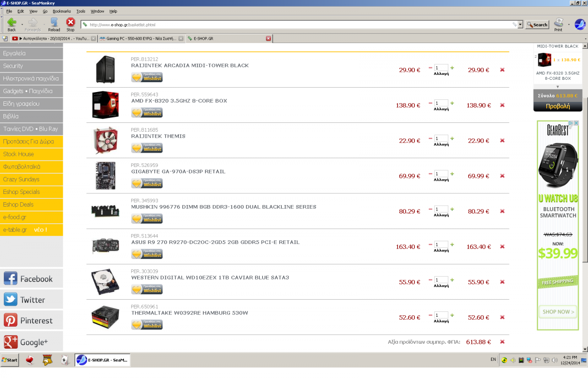Image resolution: width=588 pixels, height=378 pixels.
Task: Click the AMD FX-8320 product thumbnail
Action: (x=105, y=105)
